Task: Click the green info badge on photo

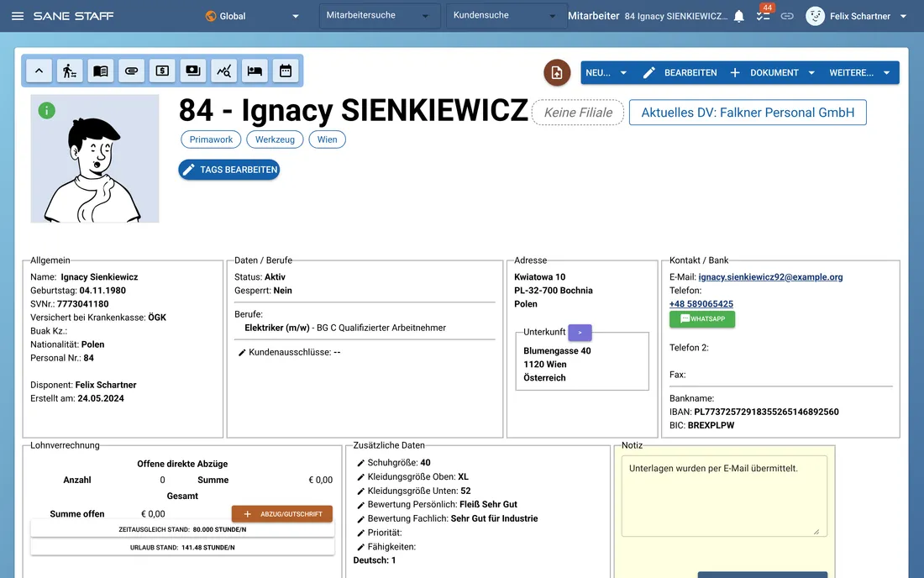Action: pos(46,110)
